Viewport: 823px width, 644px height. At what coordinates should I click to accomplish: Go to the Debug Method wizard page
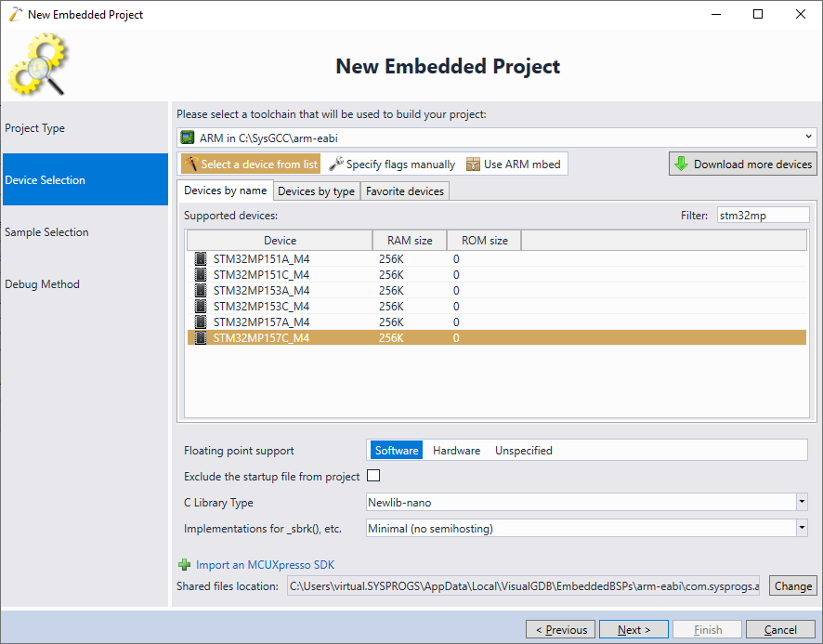point(85,283)
